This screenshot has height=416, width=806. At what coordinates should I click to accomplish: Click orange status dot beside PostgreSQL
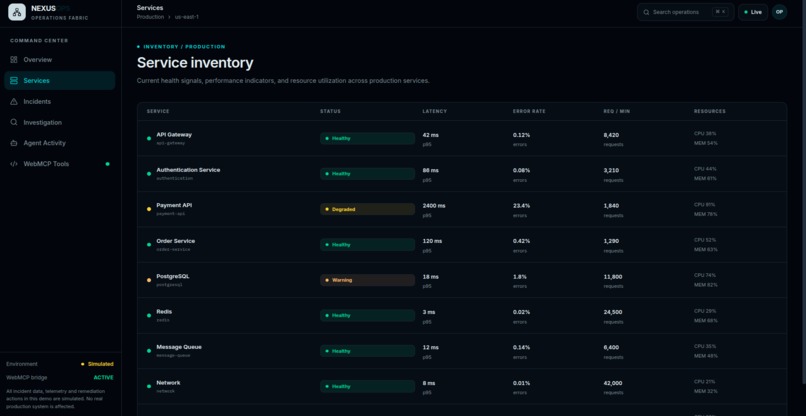point(149,280)
